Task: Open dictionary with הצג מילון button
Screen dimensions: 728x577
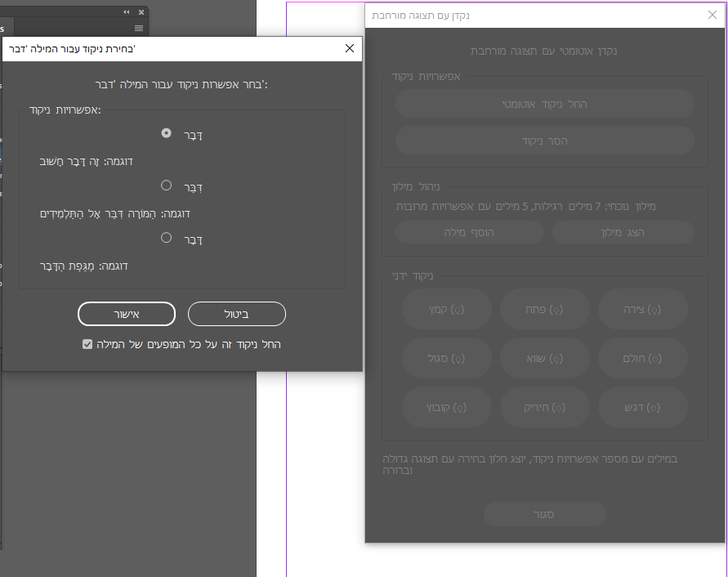Action: pyautogui.click(x=623, y=232)
